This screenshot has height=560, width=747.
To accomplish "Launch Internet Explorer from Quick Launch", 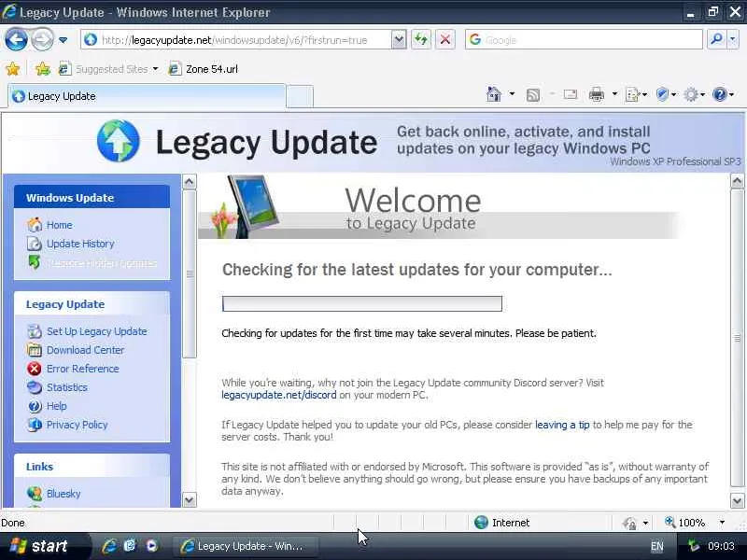I will coord(109,546).
